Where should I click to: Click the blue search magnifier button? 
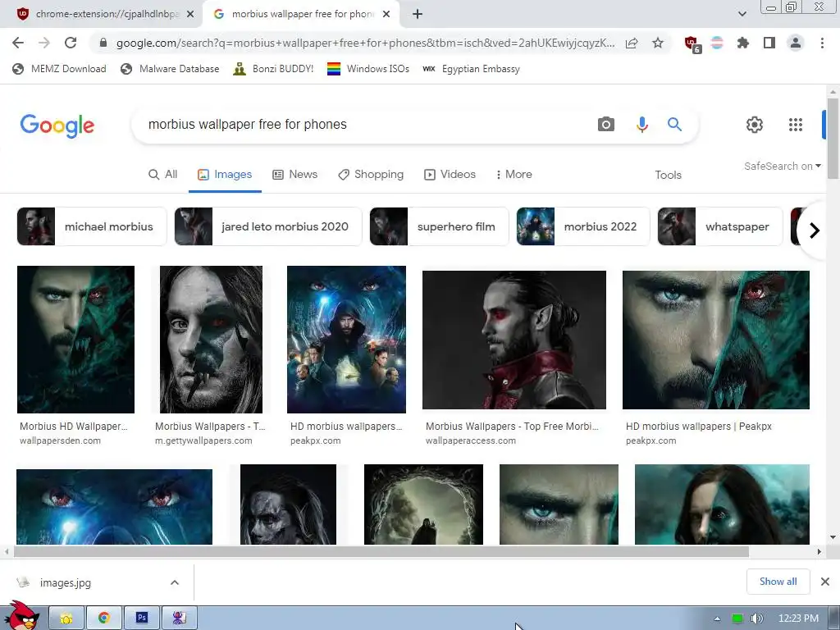tap(674, 125)
